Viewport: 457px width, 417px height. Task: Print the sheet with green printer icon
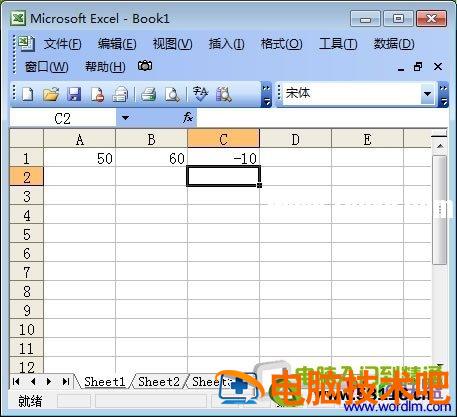(x=148, y=94)
